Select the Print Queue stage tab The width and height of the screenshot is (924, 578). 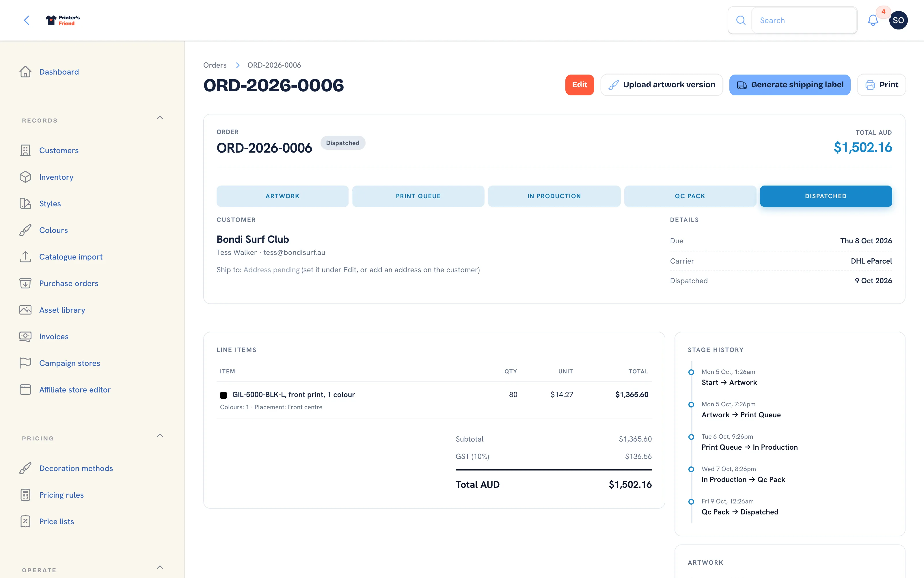pyautogui.click(x=418, y=196)
